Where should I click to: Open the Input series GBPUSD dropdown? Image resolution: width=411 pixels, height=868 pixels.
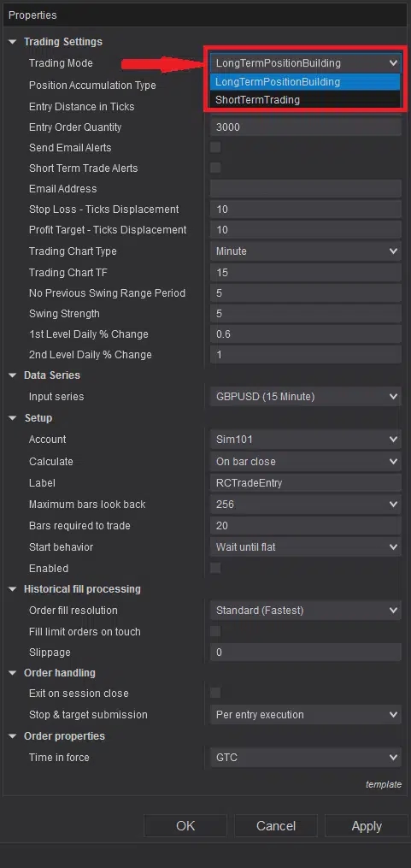[x=305, y=396]
